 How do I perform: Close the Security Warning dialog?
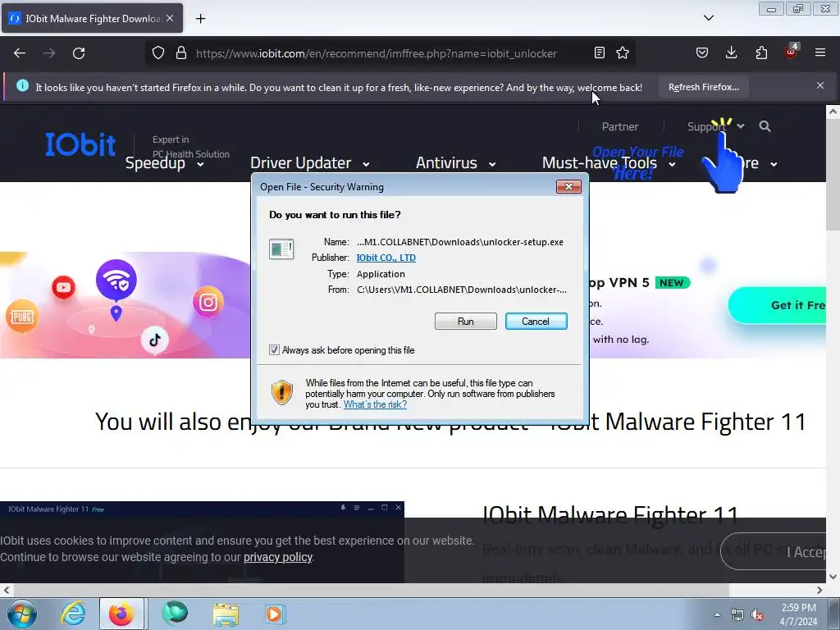click(569, 186)
